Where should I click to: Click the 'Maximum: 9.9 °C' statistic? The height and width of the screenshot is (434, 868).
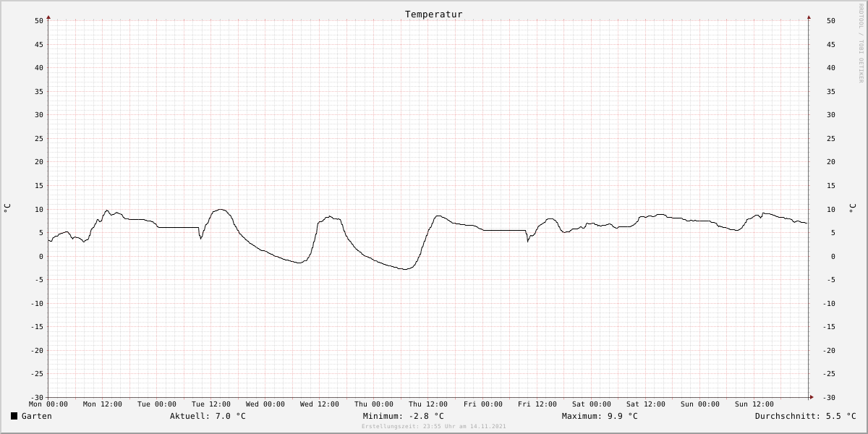tap(600, 416)
